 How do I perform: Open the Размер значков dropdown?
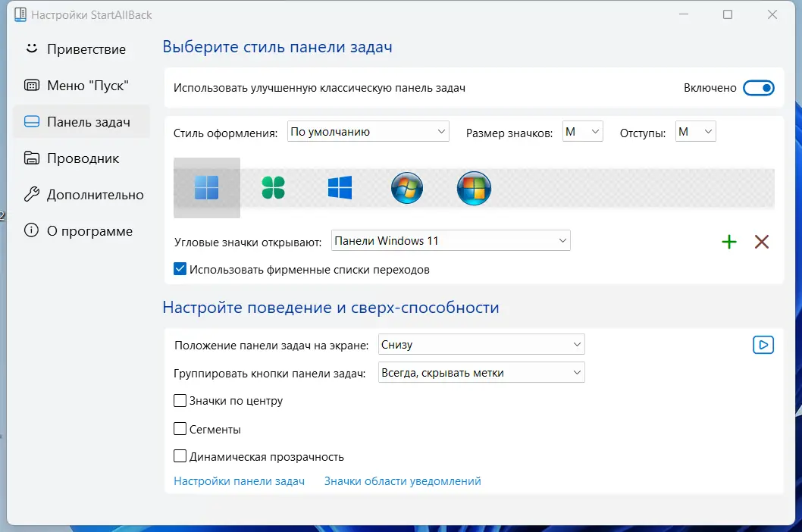pos(583,131)
